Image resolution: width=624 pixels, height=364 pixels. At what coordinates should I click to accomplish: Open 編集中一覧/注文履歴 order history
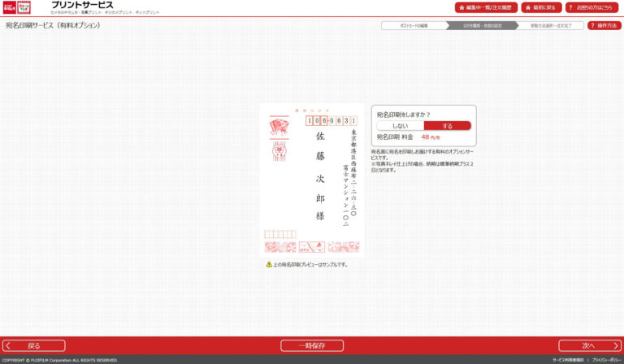coord(486,7)
